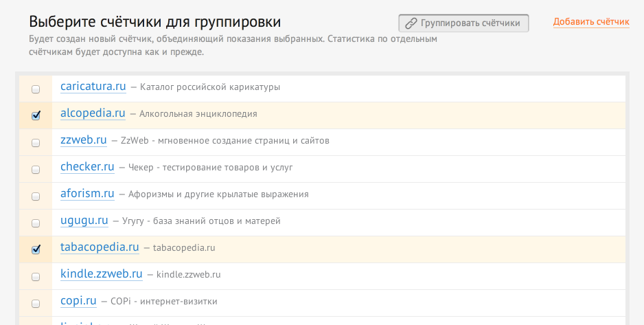Toggle the copi.ru checkbox on
The width and height of the screenshot is (644, 325).
36,304
